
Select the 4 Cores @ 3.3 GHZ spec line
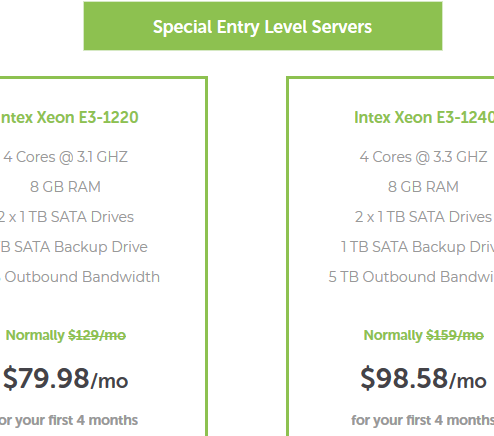(423, 157)
